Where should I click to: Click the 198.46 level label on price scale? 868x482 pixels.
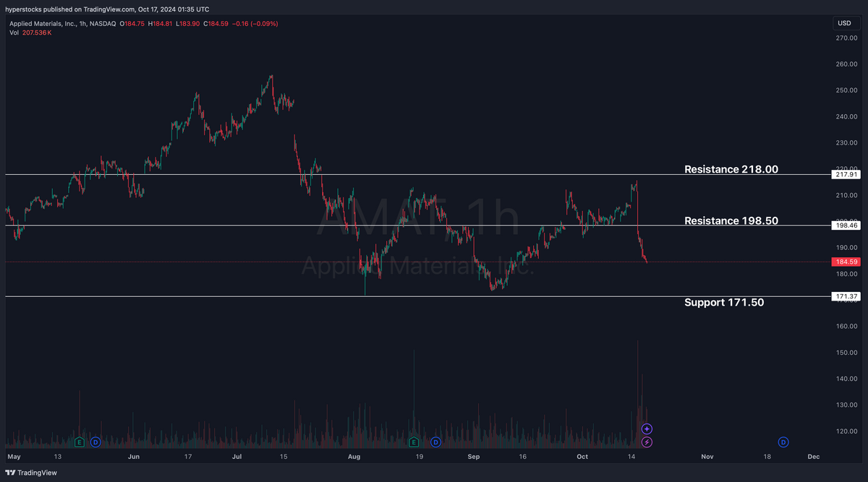[x=845, y=225]
